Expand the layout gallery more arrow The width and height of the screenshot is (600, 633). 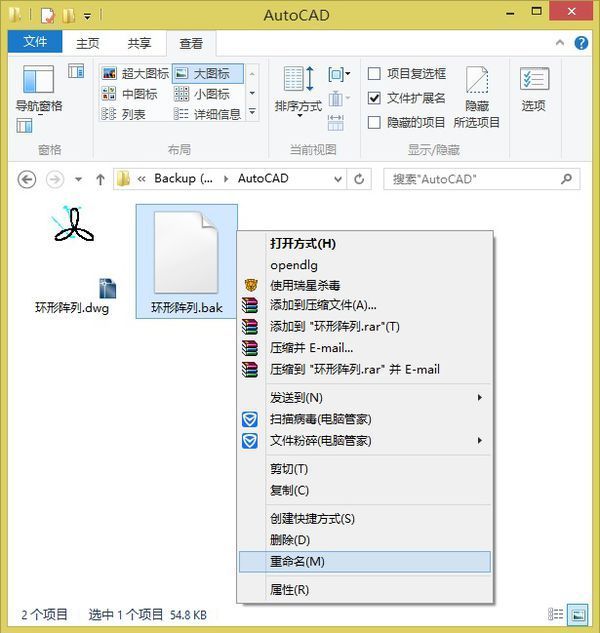[x=252, y=112]
